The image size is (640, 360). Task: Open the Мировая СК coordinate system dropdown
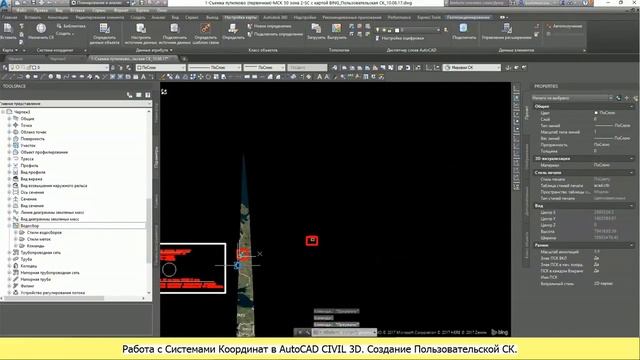(472, 67)
